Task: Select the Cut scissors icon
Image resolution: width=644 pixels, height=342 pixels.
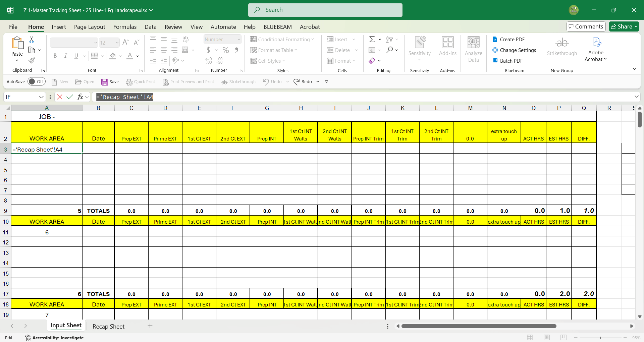Action: pos(32,40)
